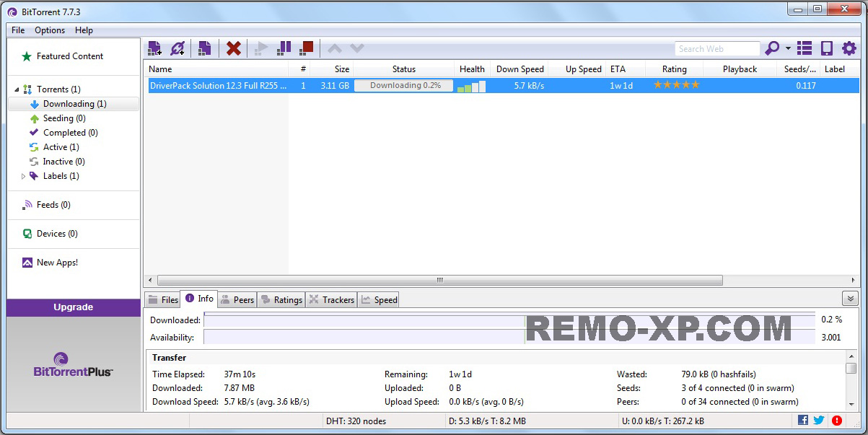Switch to the Files tab
The height and width of the screenshot is (435, 868).
(x=162, y=299)
